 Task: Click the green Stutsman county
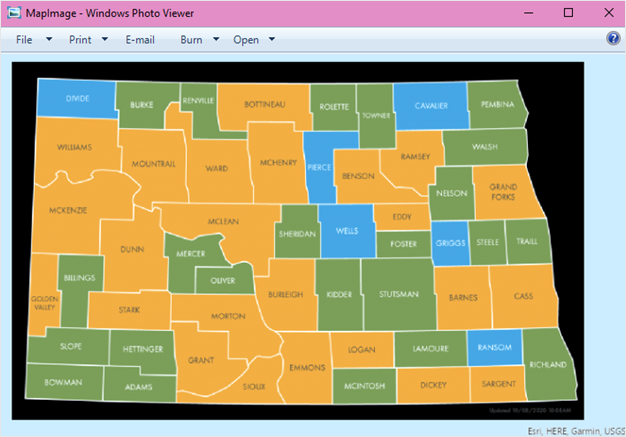397,295
